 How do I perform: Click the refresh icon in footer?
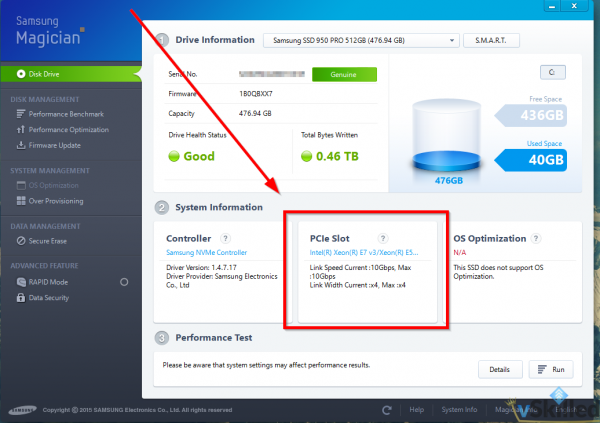click(x=386, y=410)
